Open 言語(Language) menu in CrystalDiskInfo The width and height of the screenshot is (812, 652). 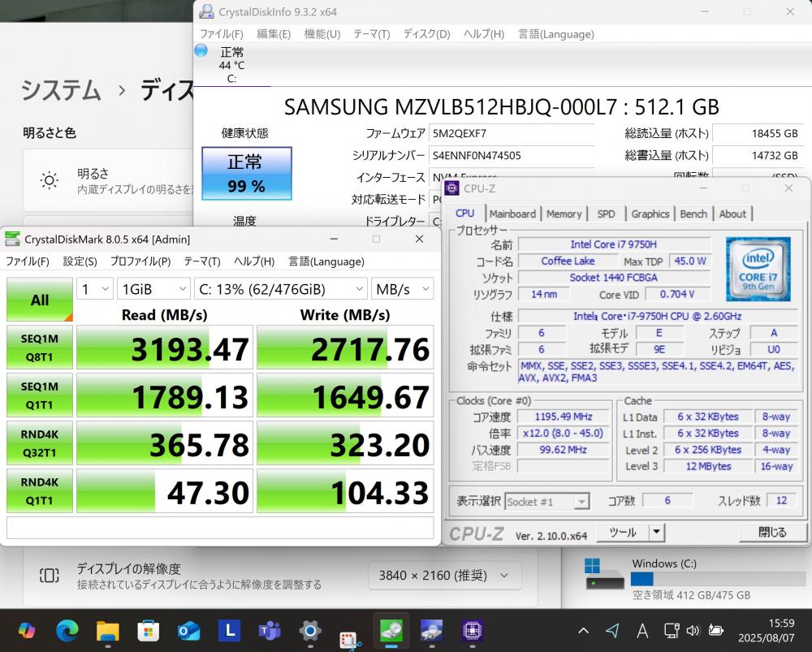pos(555,34)
